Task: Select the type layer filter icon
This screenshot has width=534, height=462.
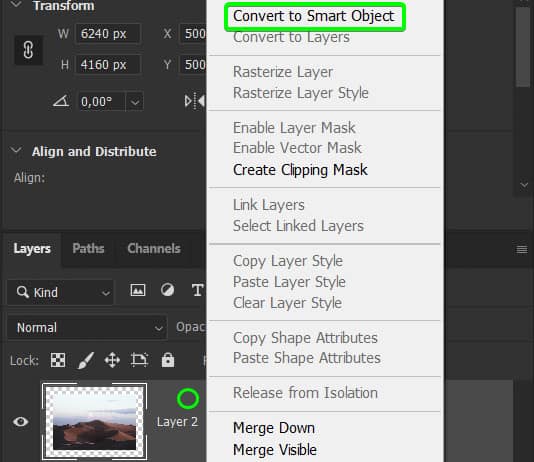Action: [x=198, y=290]
